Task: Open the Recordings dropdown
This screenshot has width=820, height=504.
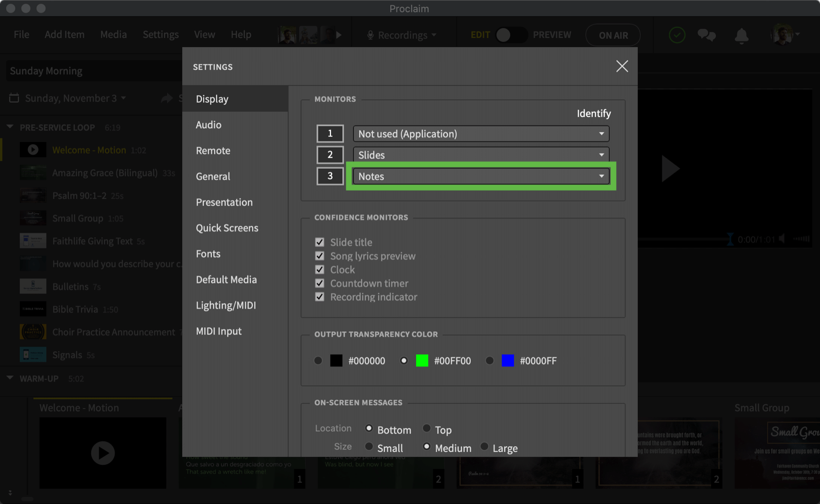Action: pos(402,35)
